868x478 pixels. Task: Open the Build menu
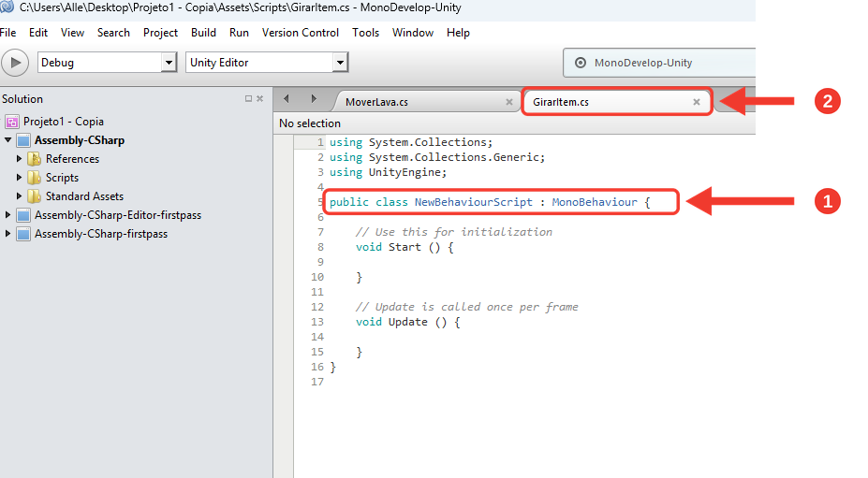point(204,33)
